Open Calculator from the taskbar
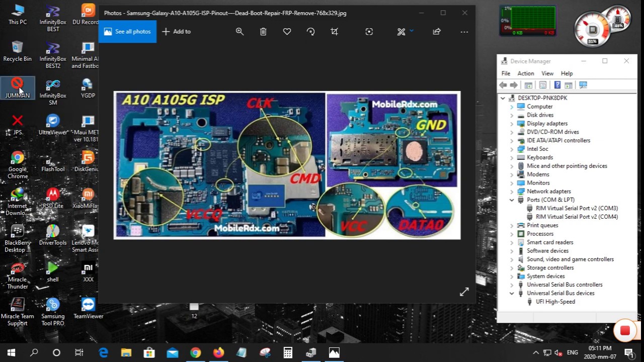The width and height of the screenshot is (644, 362). click(288, 353)
